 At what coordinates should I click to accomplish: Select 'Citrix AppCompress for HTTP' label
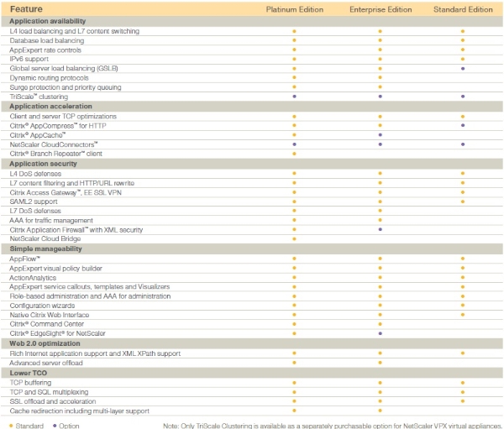click(x=58, y=126)
